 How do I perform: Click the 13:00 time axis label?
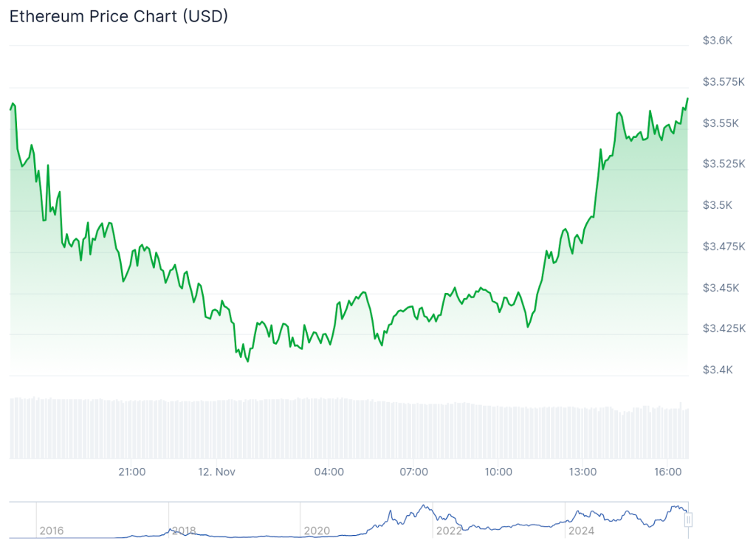pos(583,472)
